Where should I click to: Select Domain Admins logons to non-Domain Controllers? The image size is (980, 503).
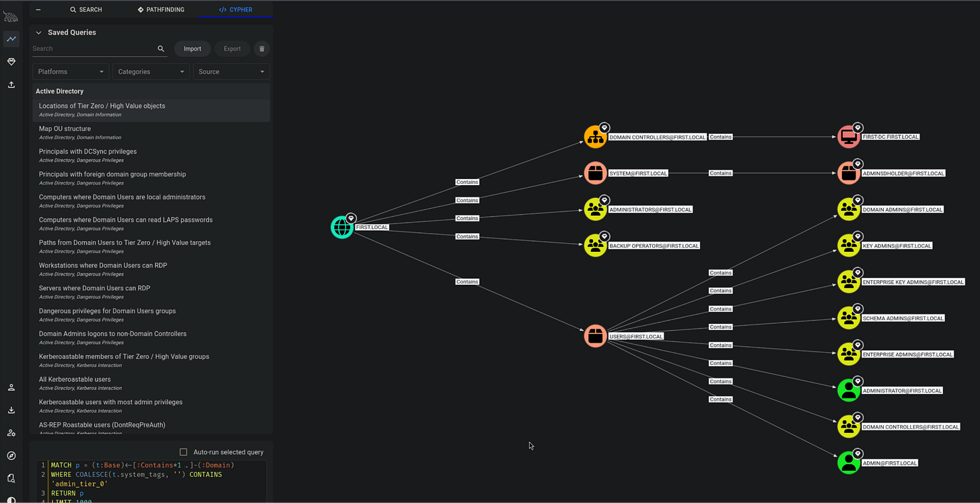click(151, 338)
